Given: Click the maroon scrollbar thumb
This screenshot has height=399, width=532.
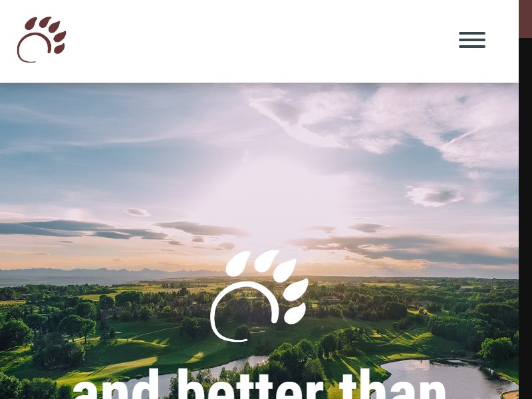Looking at the screenshot, I should click(525, 19).
